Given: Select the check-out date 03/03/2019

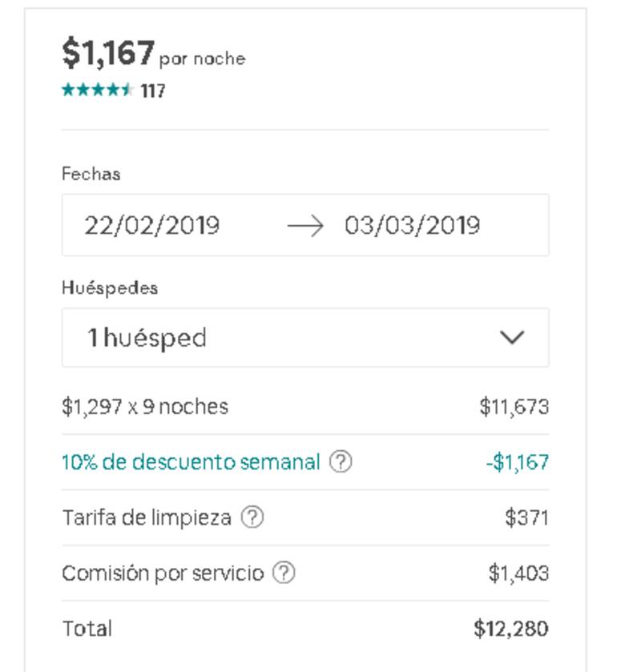Looking at the screenshot, I should coord(413,226).
